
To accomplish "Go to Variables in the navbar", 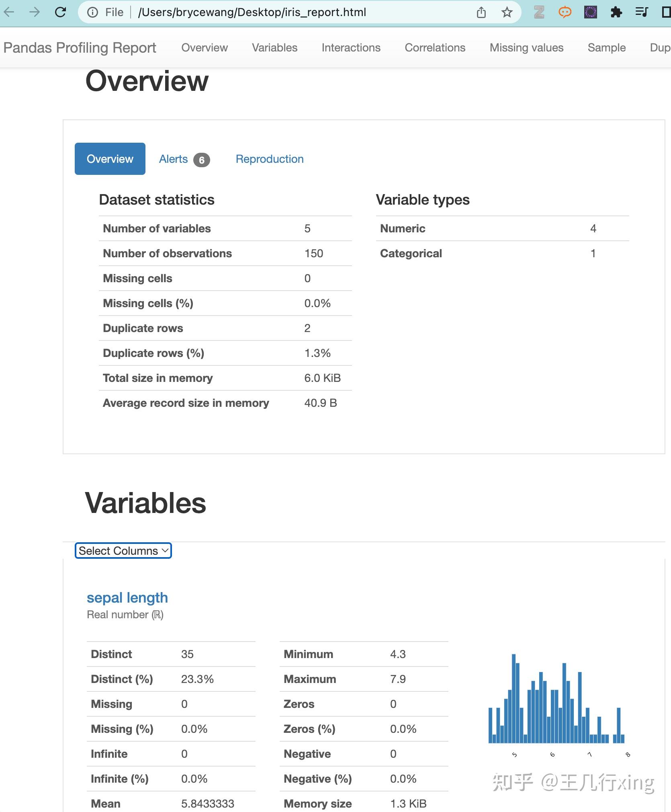I will (x=274, y=48).
